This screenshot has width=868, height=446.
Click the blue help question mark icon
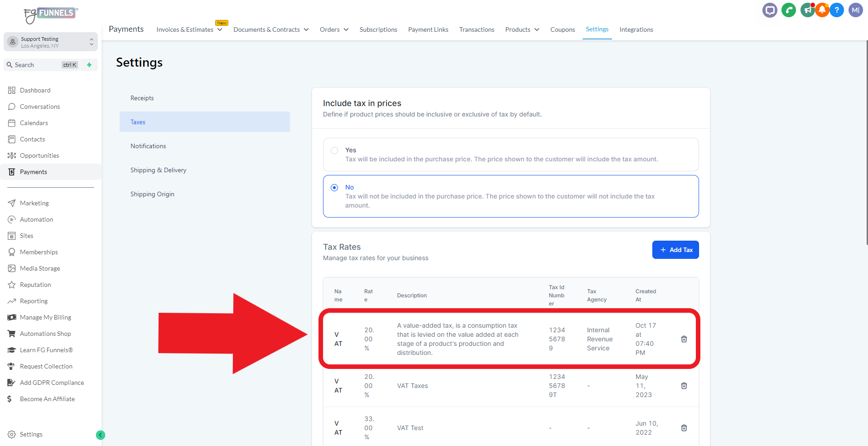(837, 10)
